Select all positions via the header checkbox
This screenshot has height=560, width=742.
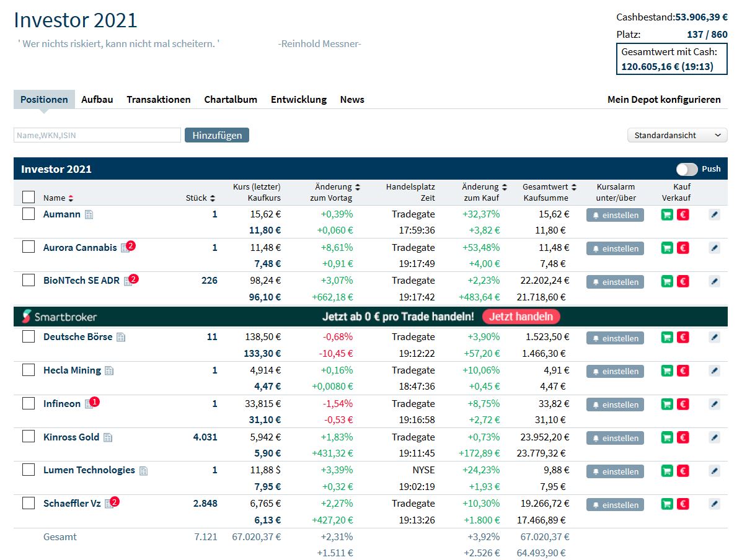pos(28,196)
